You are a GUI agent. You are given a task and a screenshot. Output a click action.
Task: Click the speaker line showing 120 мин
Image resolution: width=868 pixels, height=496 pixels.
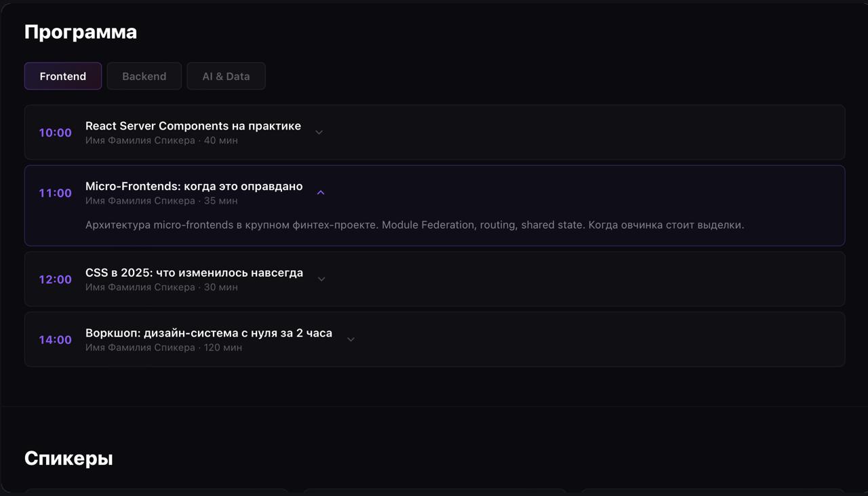(x=163, y=347)
